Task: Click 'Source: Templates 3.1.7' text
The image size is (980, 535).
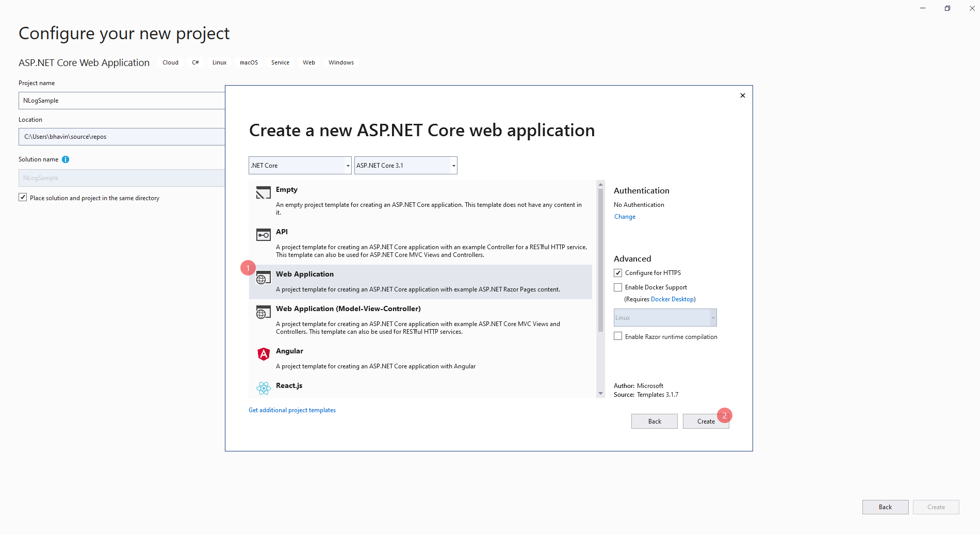Action: click(646, 395)
